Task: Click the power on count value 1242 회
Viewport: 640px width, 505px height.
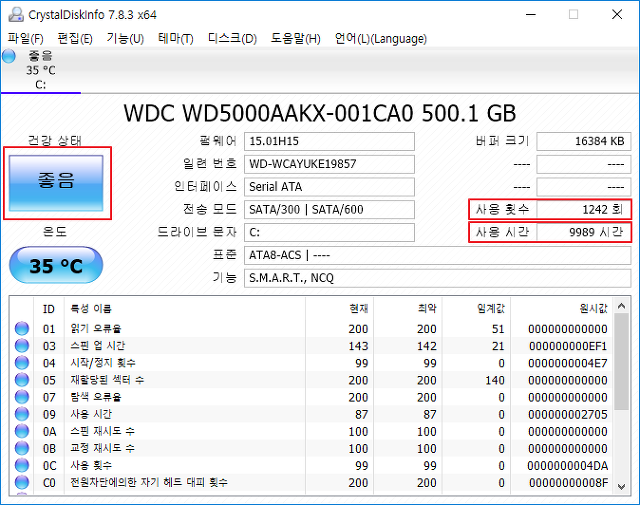Action: [584, 209]
